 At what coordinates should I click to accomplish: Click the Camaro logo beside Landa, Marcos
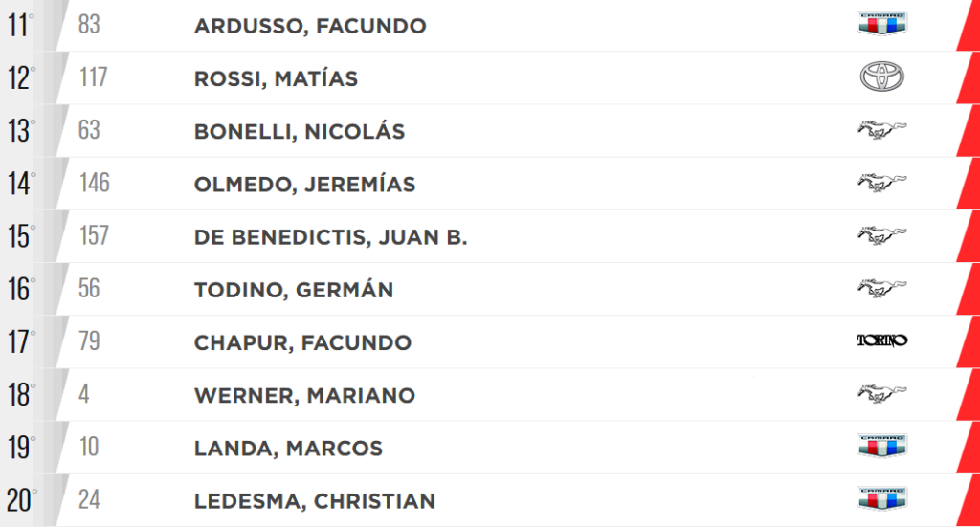(x=881, y=446)
